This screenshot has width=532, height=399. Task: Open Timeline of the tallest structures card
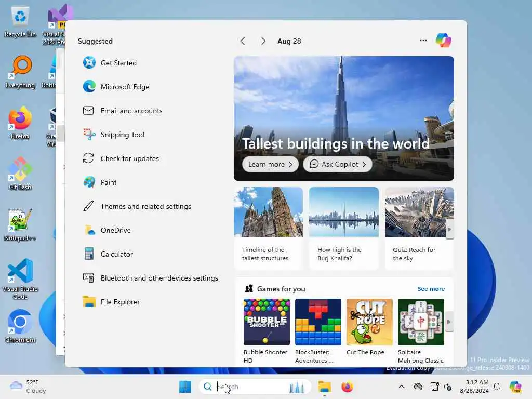point(269,228)
